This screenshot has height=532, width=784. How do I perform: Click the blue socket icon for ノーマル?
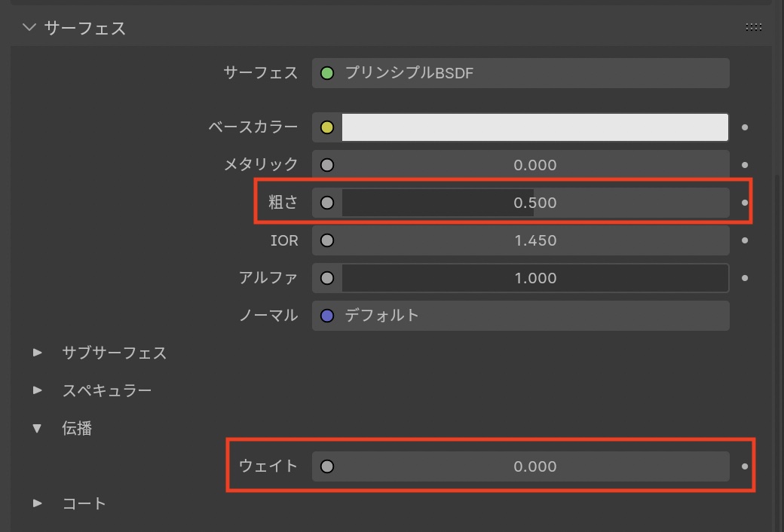pos(327,316)
